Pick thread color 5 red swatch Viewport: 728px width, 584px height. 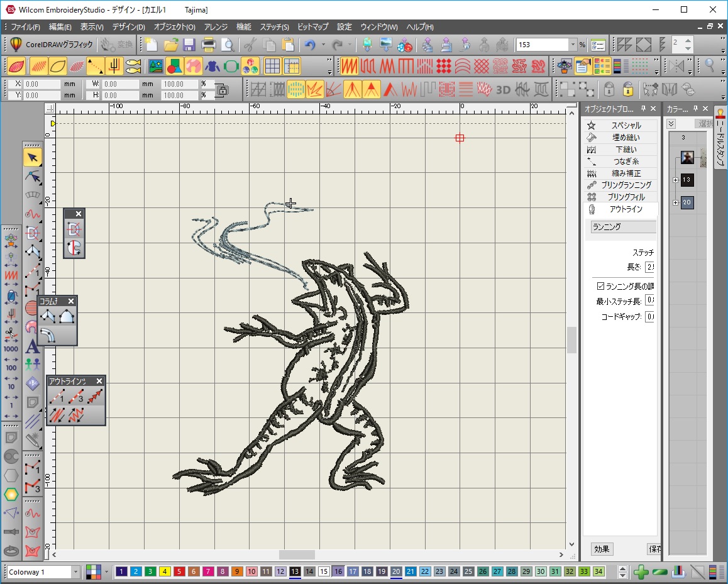point(179,571)
